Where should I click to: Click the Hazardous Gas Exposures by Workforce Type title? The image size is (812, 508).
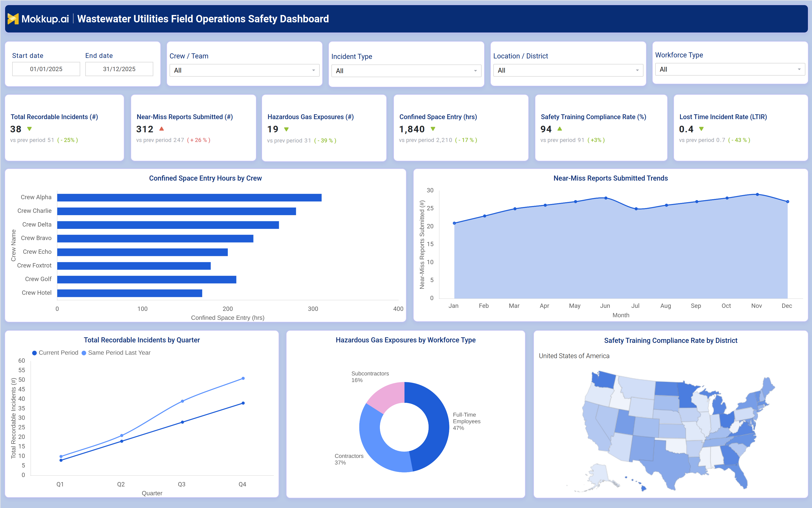point(405,340)
